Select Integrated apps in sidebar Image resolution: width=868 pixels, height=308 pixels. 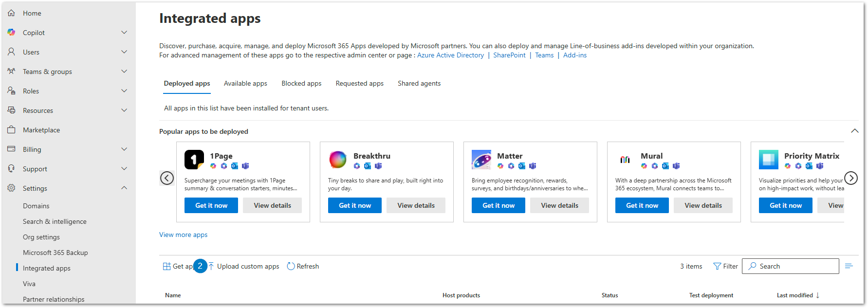click(47, 268)
